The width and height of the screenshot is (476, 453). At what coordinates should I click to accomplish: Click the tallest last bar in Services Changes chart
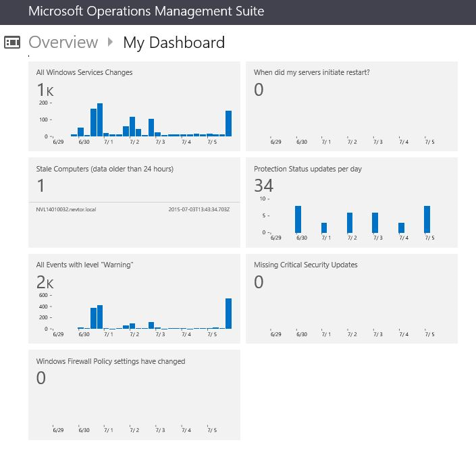(x=229, y=124)
